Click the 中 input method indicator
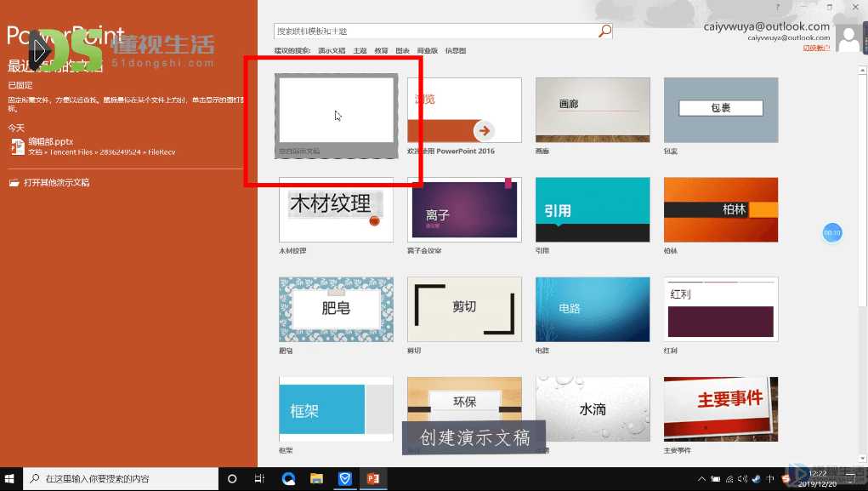868x491 pixels. pos(770,479)
